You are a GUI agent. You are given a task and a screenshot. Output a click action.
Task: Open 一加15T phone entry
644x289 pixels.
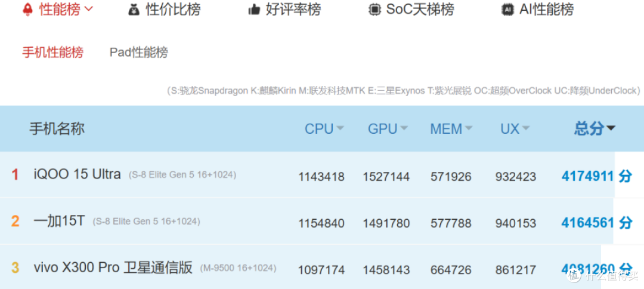coord(59,221)
